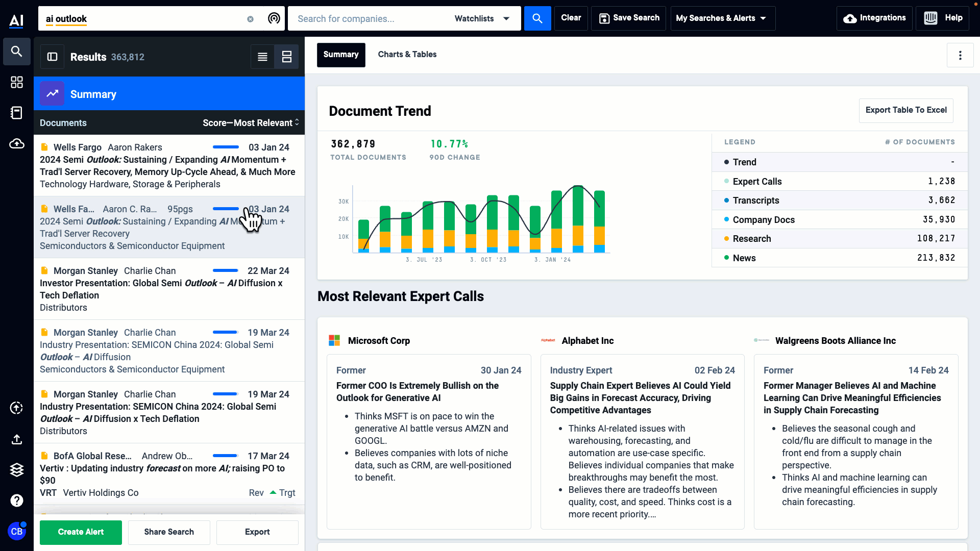The image size is (980, 551).
Task: Open Alphabet Supply Chain Expert call card
Action: (643, 442)
